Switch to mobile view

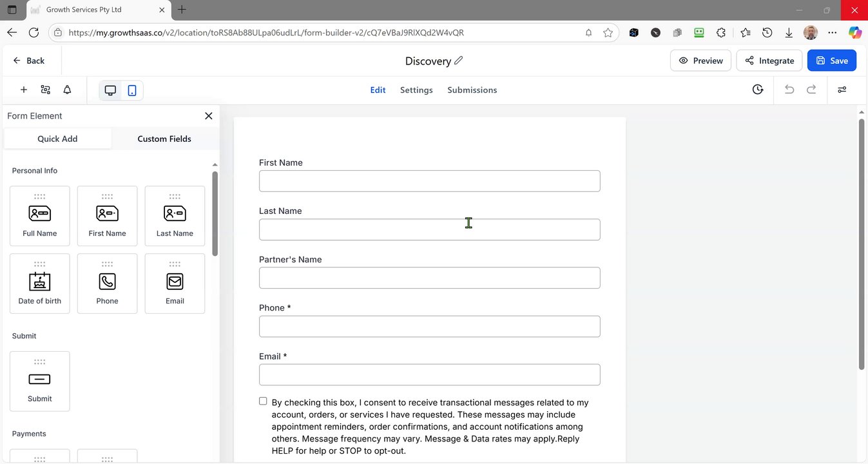(132, 90)
